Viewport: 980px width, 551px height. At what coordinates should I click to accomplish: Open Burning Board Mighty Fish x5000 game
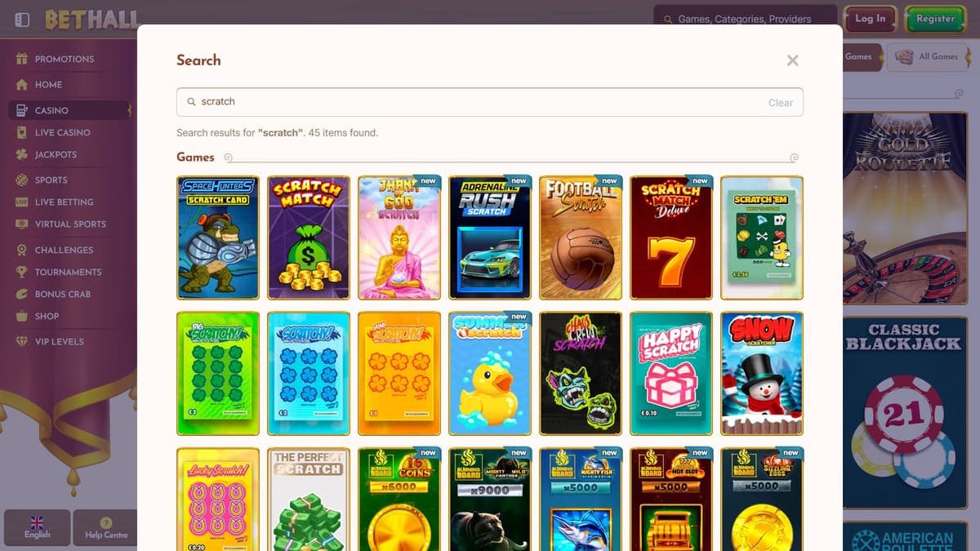click(581, 499)
